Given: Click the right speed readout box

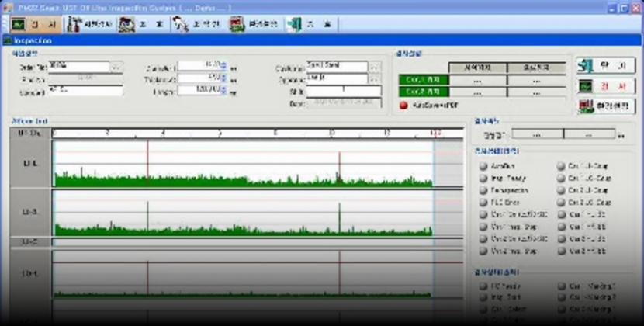Looking at the screenshot, I should pyautogui.click(x=590, y=134).
